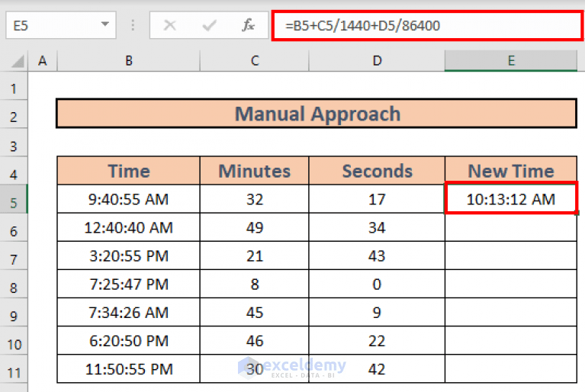Select cell with 3:20:55 PM
This screenshot has height=392, width=585.
point(129,255)
